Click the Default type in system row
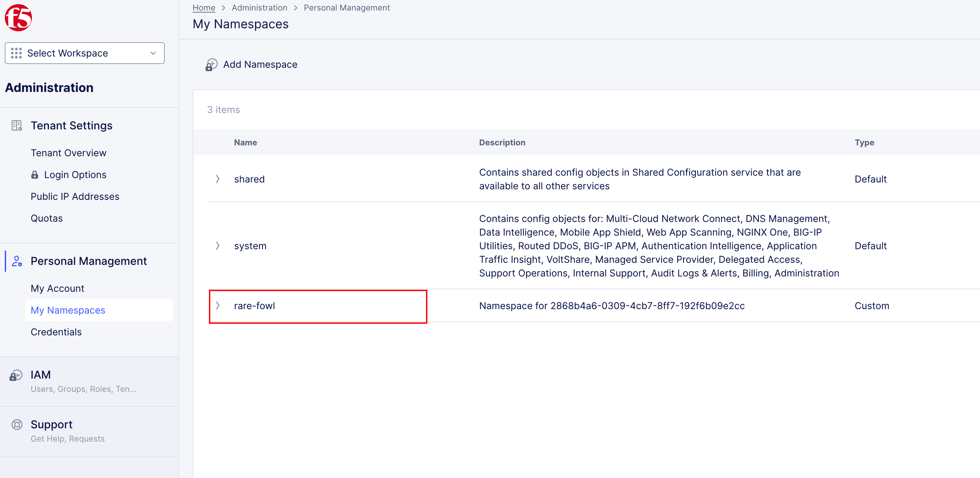Image resolution: width=980 pixels, height=478 pixels. pos(870,246)
